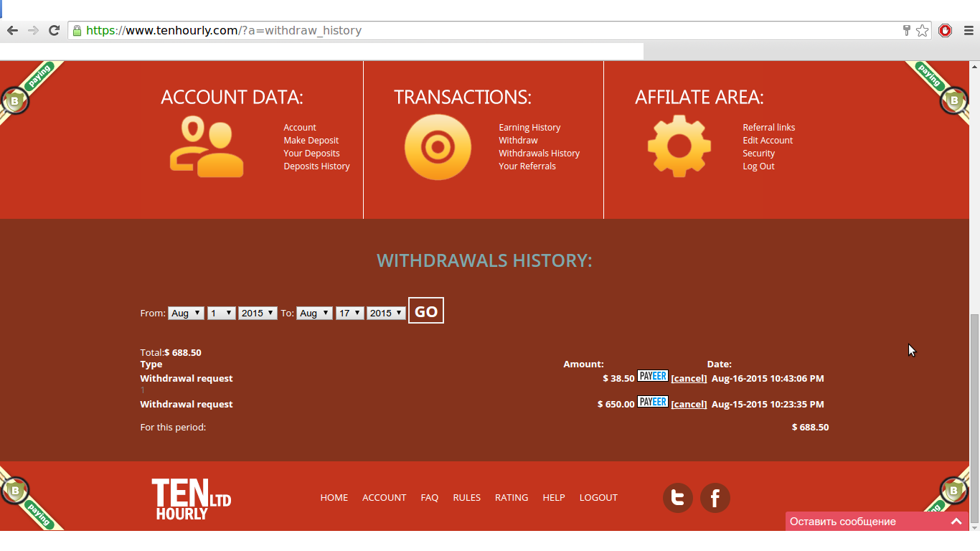The image size is (980, 551).
Task: Click the Facebook icon in footer
Action: 715,498
